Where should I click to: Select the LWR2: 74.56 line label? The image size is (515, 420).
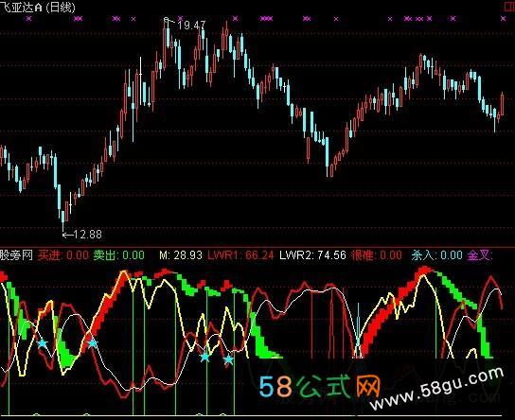[312, 255]
